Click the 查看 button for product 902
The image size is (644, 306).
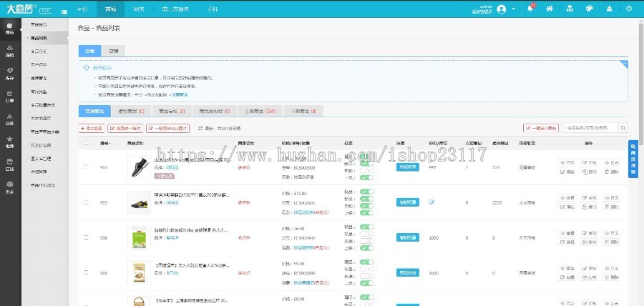[566, 198]
